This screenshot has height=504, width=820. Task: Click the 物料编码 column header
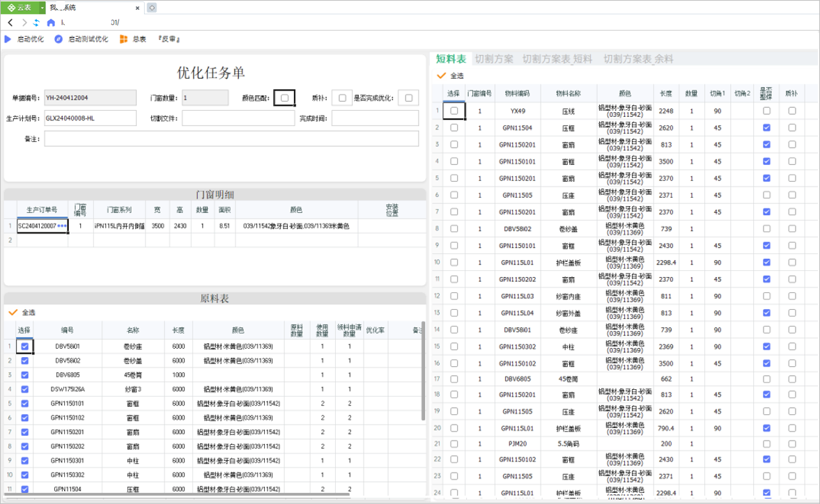(x=517, y=93)
